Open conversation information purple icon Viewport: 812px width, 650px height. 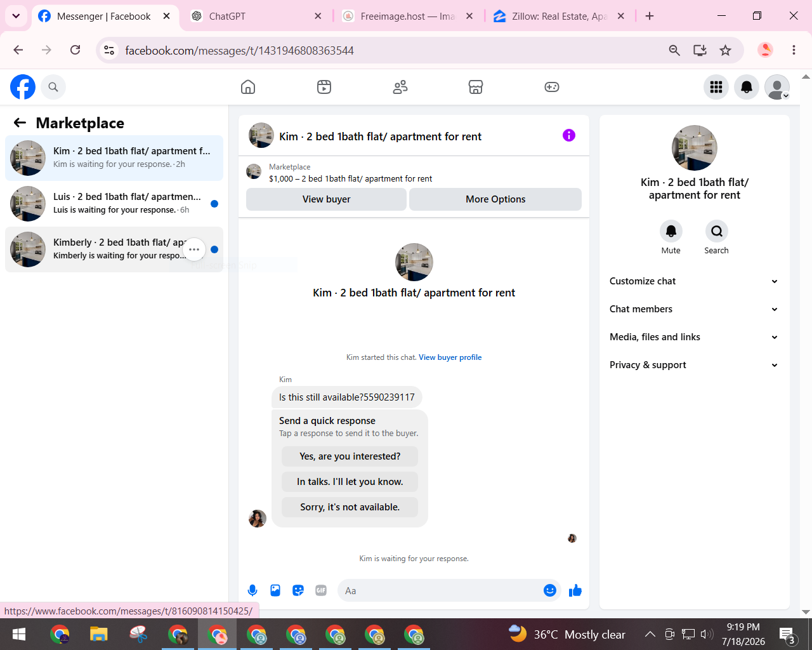pos(569,135)
